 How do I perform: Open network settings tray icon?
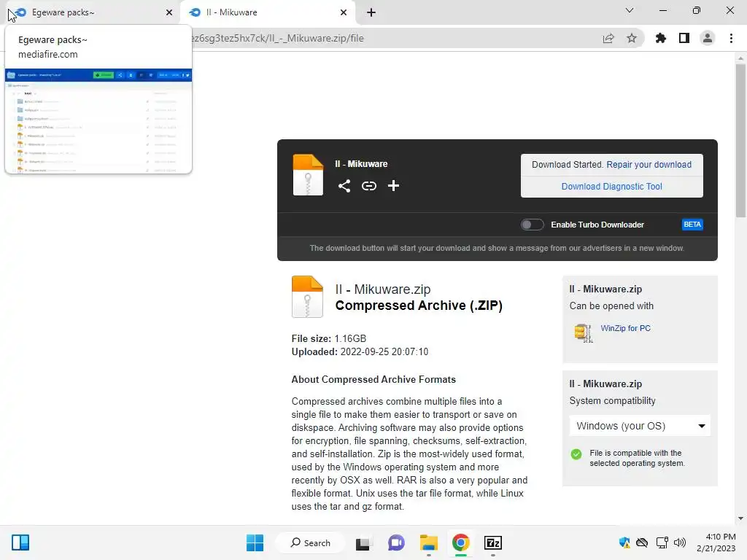tap(661, 542)
